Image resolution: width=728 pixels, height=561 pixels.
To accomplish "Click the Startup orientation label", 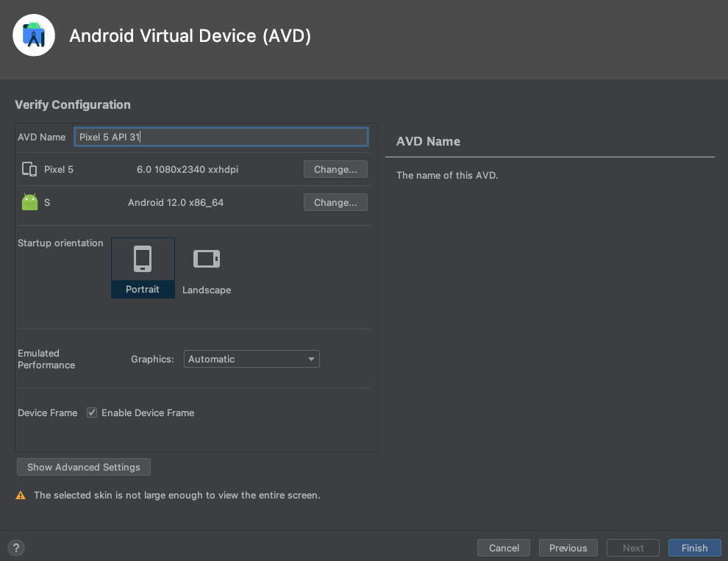I will pos(60,243).
